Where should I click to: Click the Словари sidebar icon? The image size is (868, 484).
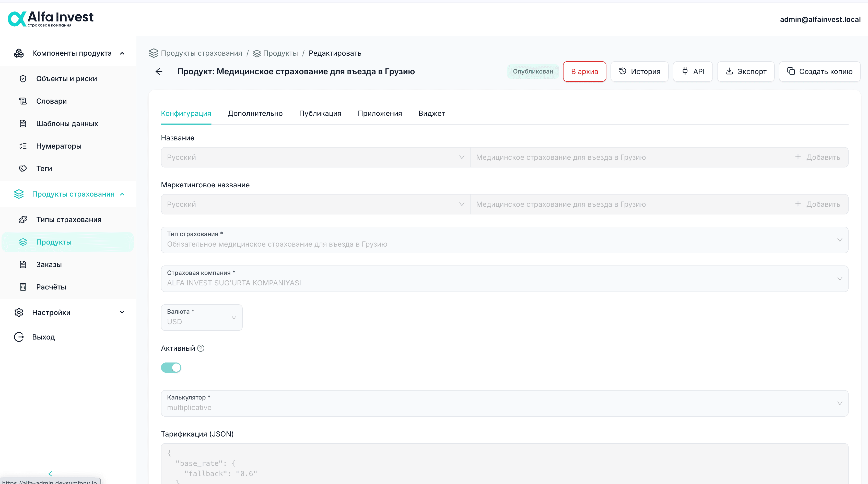pos(23,101)
